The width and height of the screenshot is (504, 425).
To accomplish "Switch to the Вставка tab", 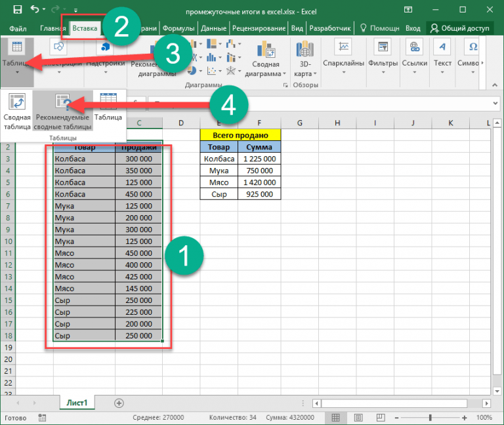I will (85, 28).
